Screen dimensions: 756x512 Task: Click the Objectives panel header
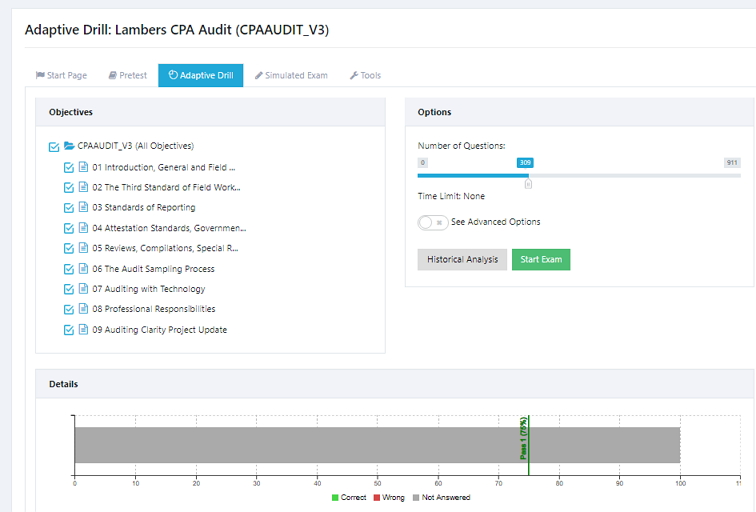[210, 112]
